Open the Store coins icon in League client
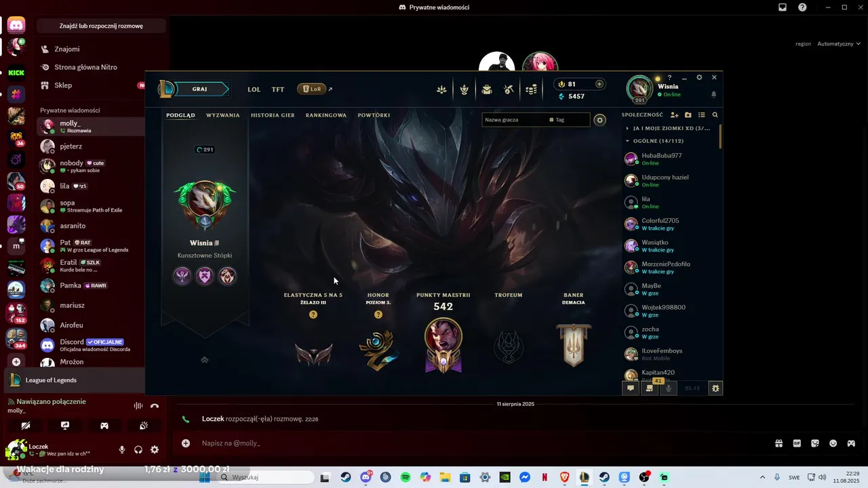 click(x=532, y=89)
